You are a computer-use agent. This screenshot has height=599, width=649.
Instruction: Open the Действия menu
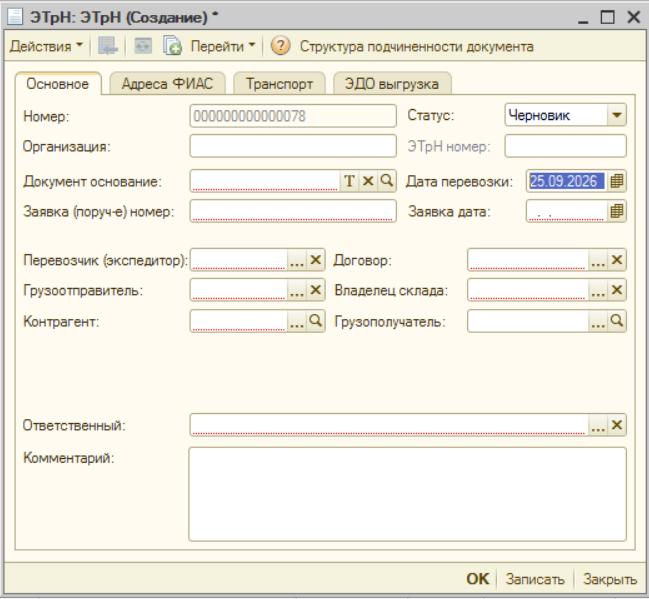(46, 46)
